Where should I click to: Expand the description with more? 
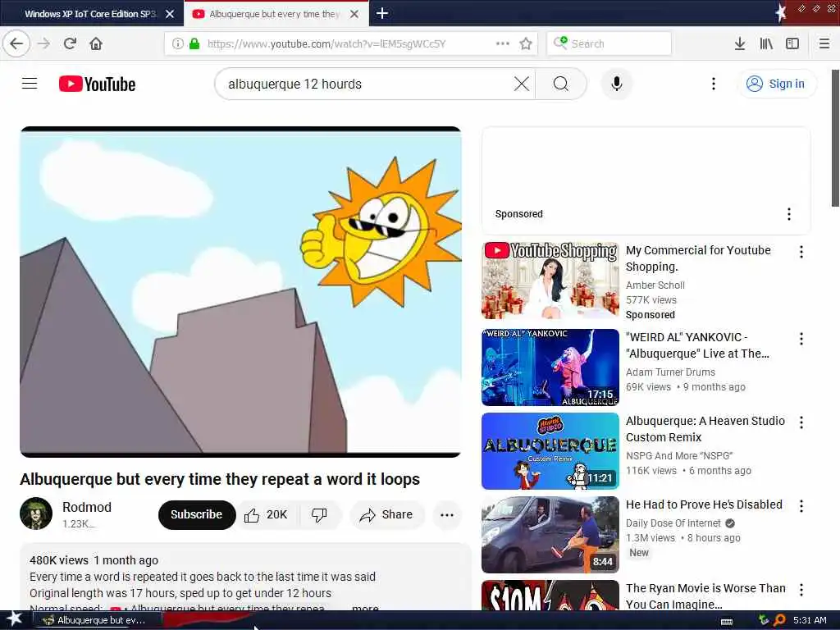click(365, 607)
